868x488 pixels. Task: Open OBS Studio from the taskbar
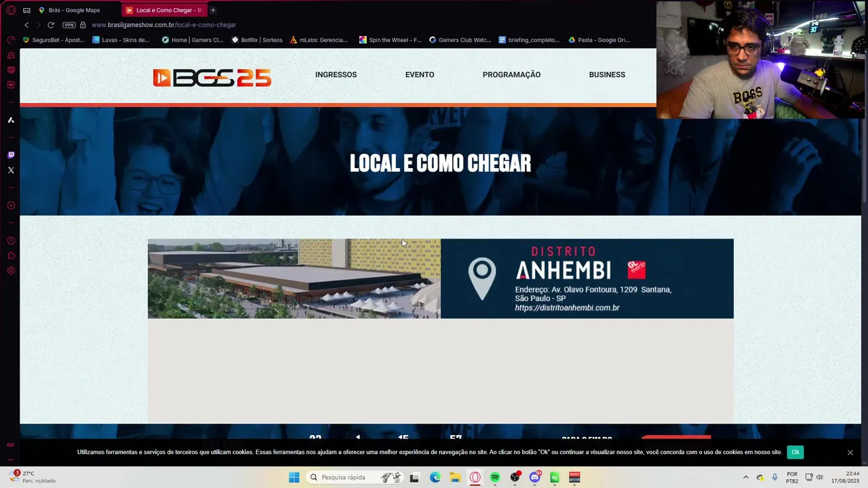[x=515, y=477]
